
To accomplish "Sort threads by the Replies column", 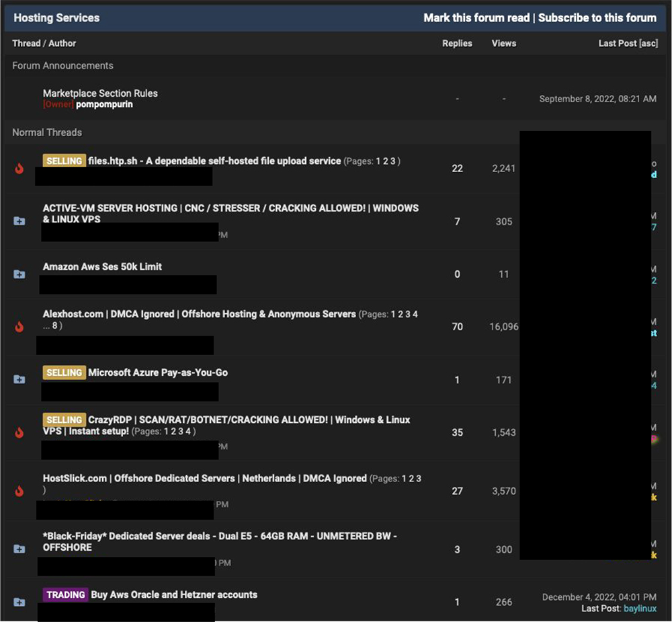I will pos(457,44).
